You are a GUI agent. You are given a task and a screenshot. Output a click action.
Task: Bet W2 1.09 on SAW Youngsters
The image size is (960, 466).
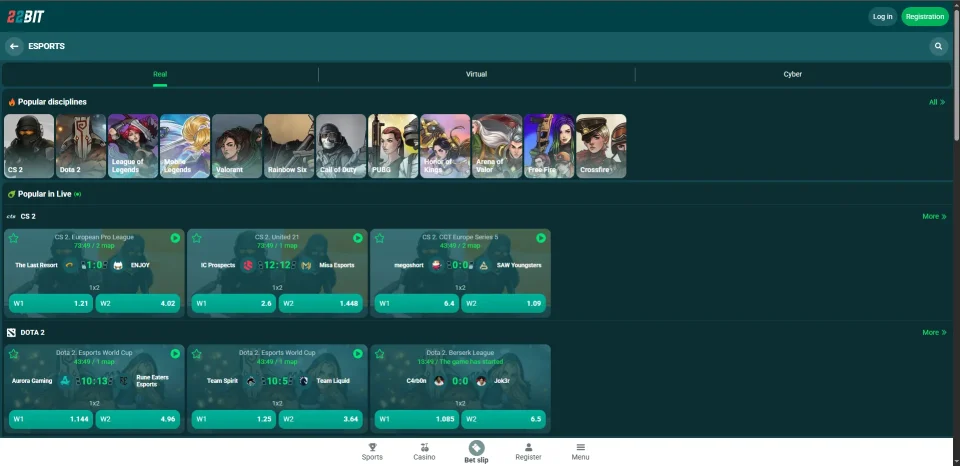point(504,303)
